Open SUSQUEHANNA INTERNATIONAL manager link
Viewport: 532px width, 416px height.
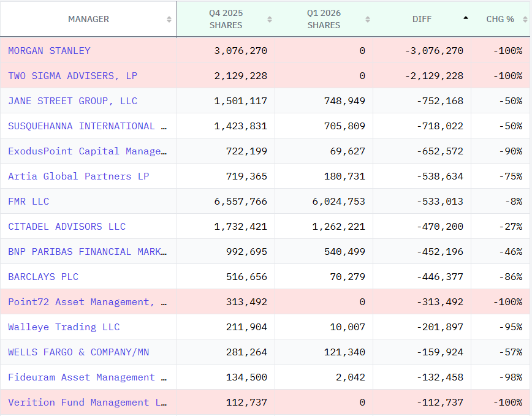88,126
